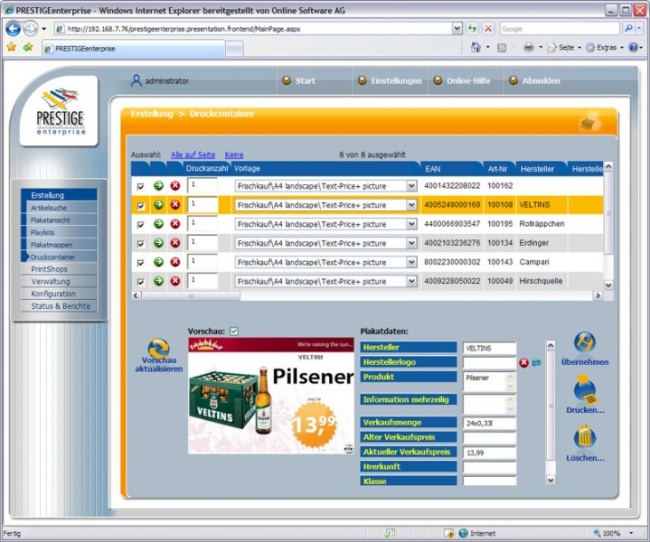The height and width of the screenshot is (542, 650).
Task: Click green arrow icon in Campari row
Action: 159,261
